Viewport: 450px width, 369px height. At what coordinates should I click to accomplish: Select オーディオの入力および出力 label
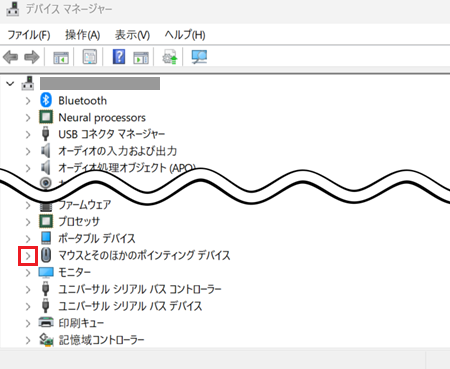point(118,151)
